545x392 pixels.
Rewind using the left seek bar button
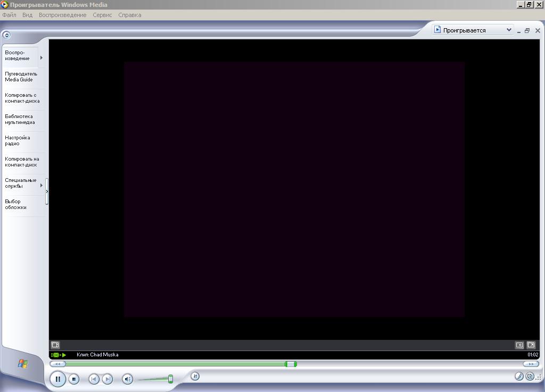click(57, 364)
